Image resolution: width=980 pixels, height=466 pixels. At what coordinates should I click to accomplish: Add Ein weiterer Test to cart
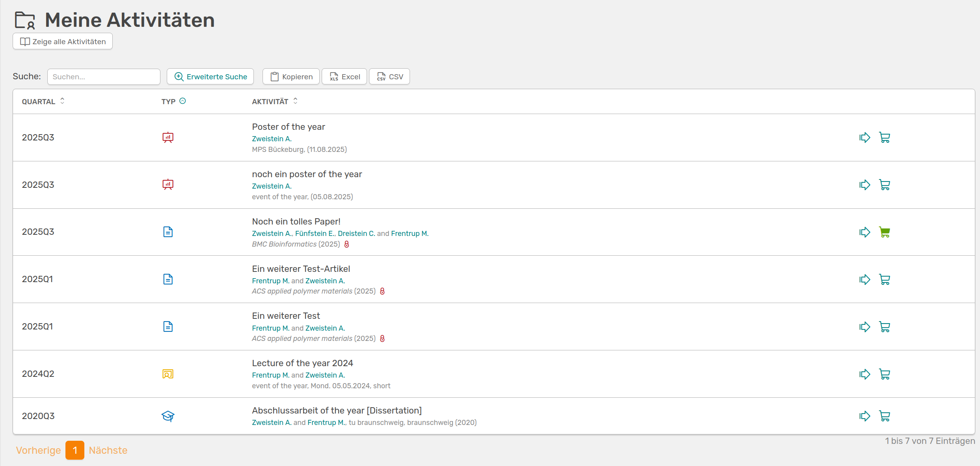885,327
